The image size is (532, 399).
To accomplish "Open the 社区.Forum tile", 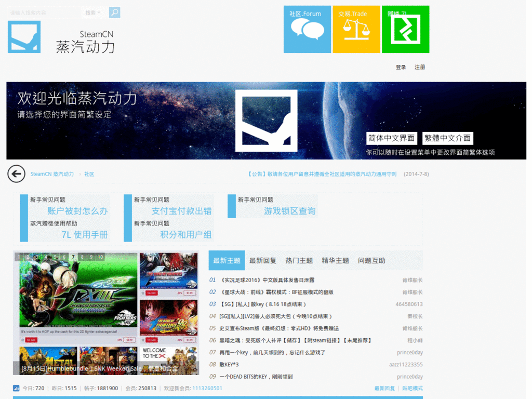I will (x=308, y=29).
